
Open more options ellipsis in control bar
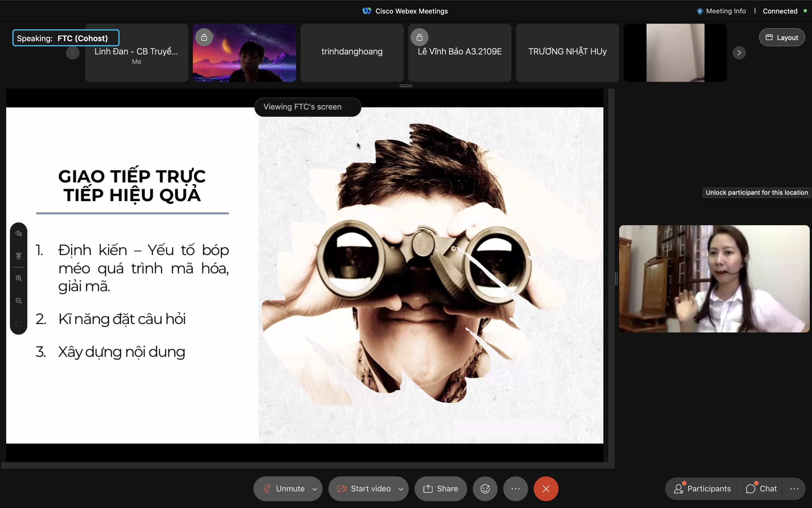click(515, 489)
